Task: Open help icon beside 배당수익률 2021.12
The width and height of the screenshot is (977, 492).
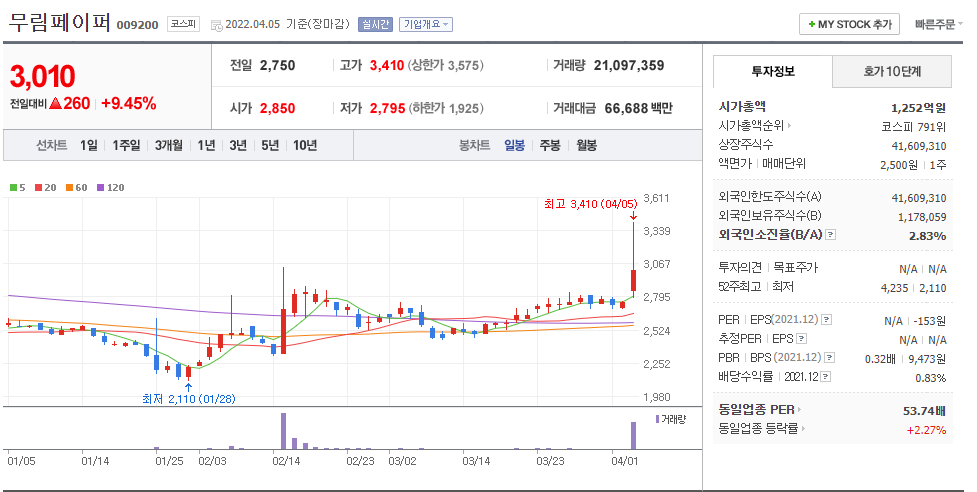Action: point(826,377)
